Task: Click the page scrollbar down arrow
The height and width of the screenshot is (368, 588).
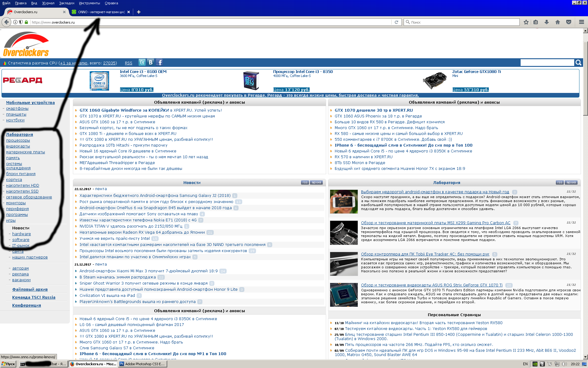Action: pos(585,357)
